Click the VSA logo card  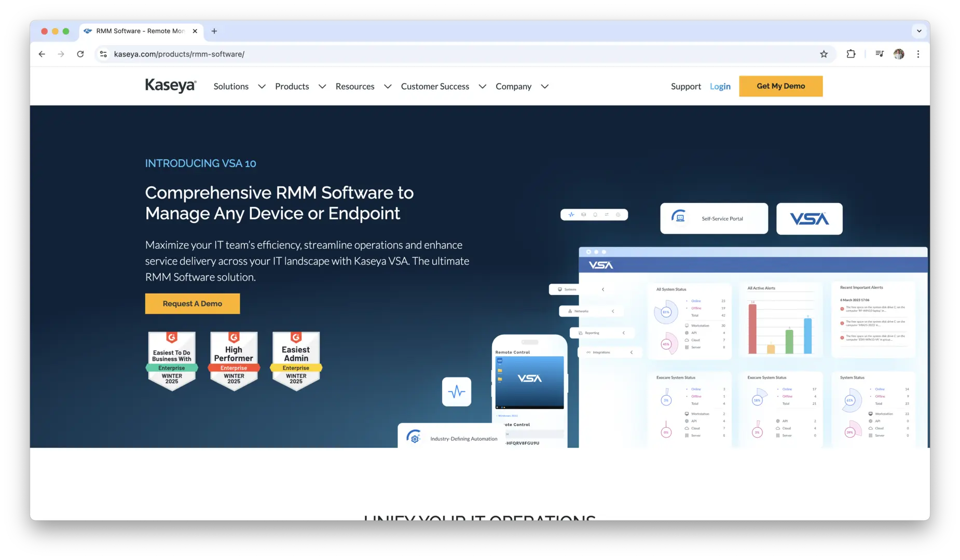point(810,219)
